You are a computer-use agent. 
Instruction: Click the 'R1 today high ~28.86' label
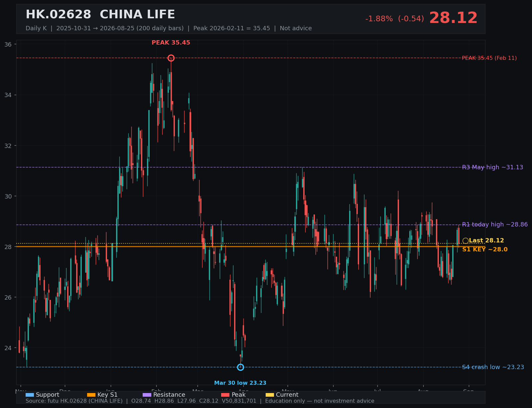pyautogui.click(x=495, y=224)
